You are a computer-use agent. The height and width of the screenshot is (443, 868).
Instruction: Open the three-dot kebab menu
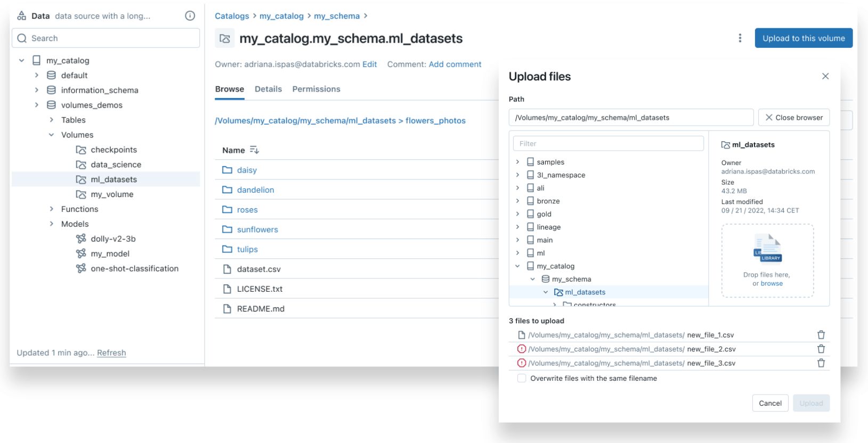click(x=740, y=38)
